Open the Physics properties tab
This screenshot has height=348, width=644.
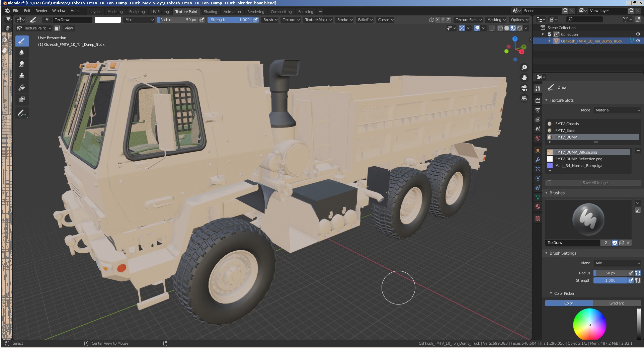[x=538, y=178]
